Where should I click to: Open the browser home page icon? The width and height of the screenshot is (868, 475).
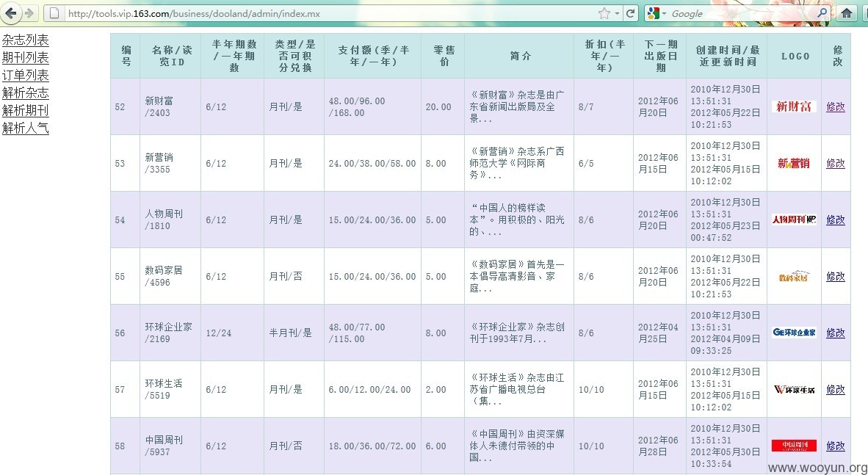pos(847,13)
